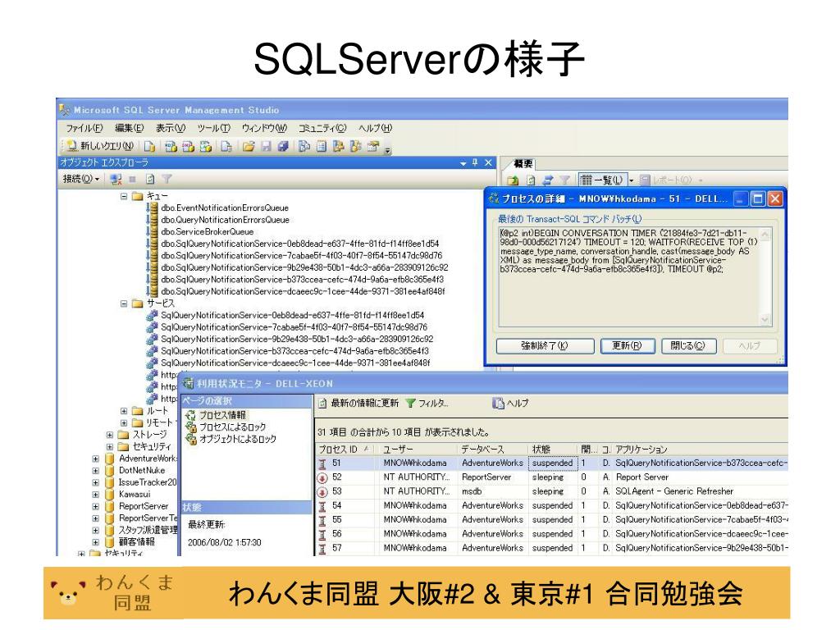Select process 52 ReportServer row
The width and height of the screenshot is (840, 630).
click(552, 477)
